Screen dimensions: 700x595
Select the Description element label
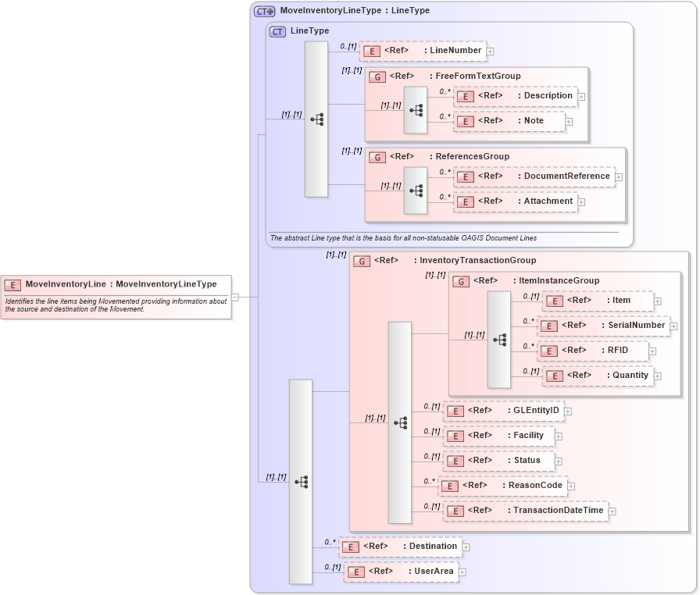pyautogui.click(x=547, y=96)
